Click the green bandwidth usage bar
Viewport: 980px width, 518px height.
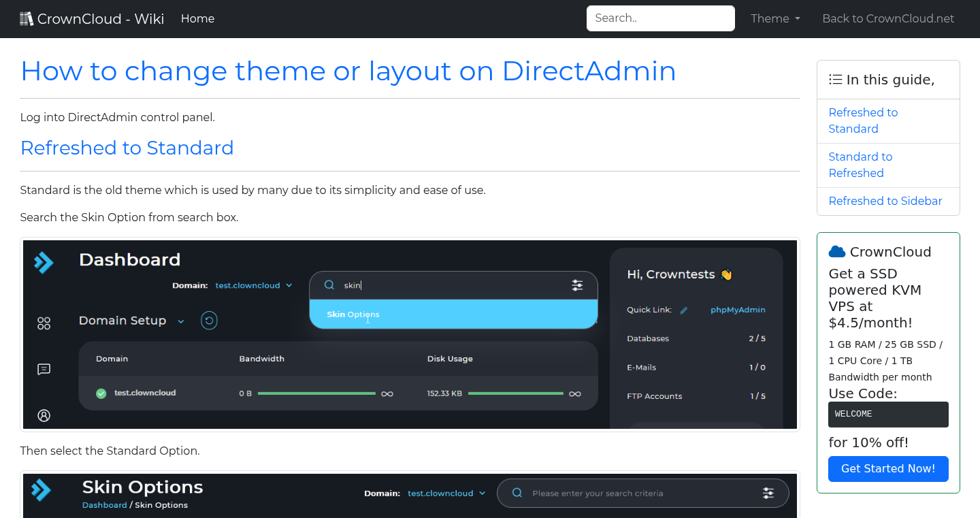point(316,393)
